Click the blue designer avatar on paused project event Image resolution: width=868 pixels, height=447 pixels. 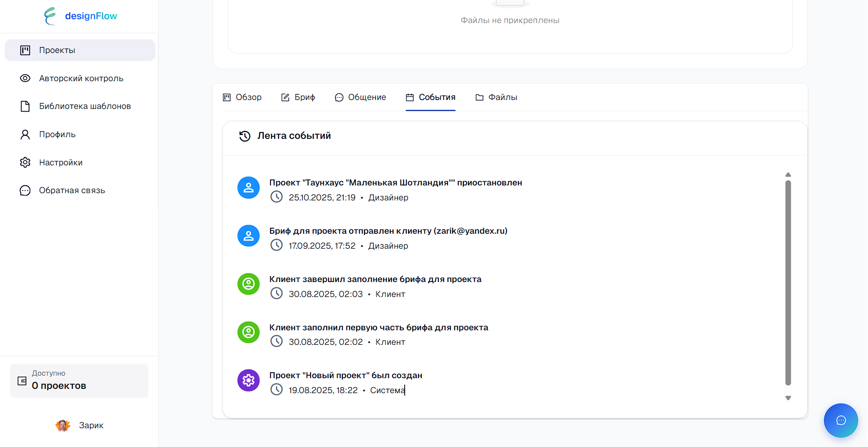tap(249, 188)
